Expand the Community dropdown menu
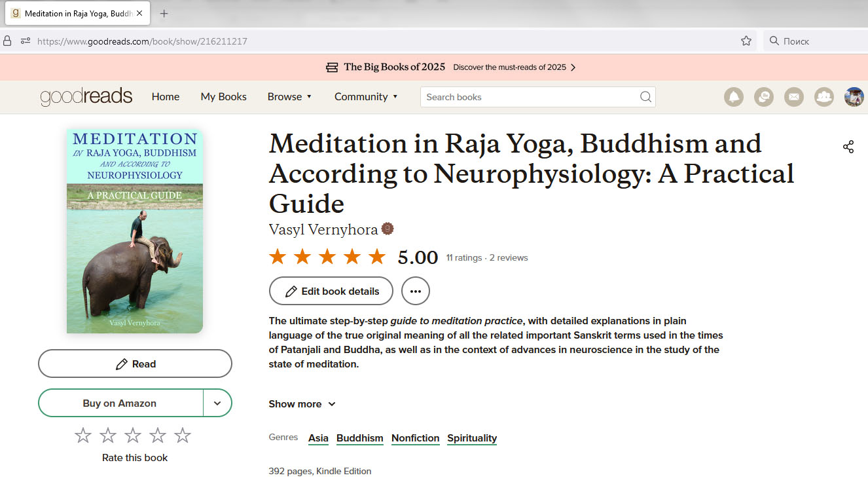The image size is (868, 486). pos(366,96)
